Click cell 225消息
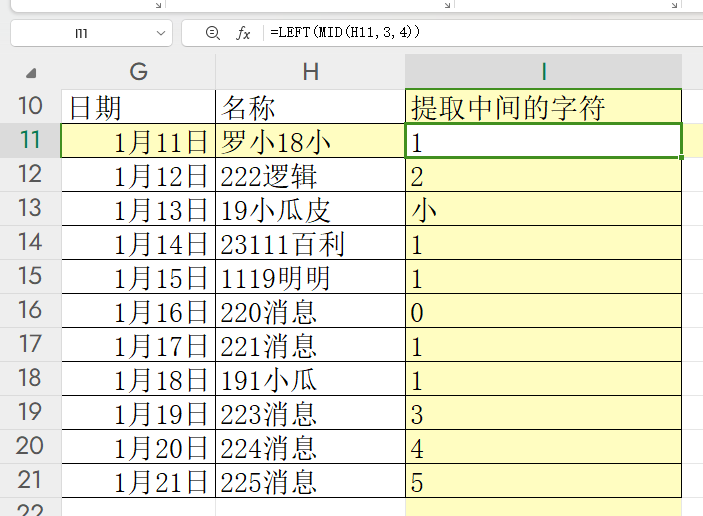This screenshot has width=703, height=516. [x=310, y=481]
